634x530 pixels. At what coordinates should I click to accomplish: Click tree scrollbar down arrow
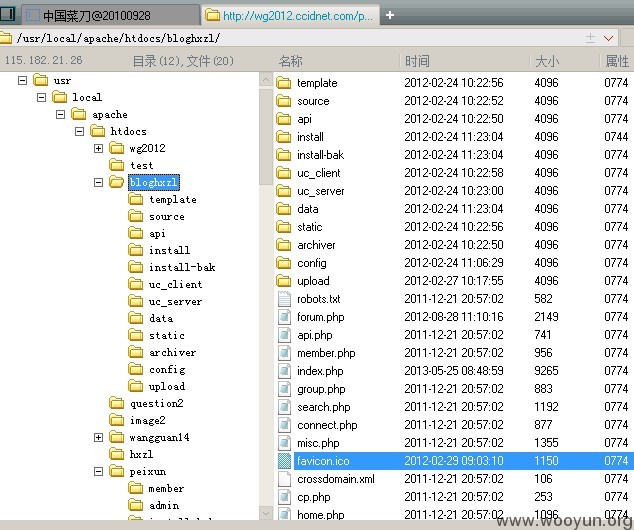pos(266,513)
